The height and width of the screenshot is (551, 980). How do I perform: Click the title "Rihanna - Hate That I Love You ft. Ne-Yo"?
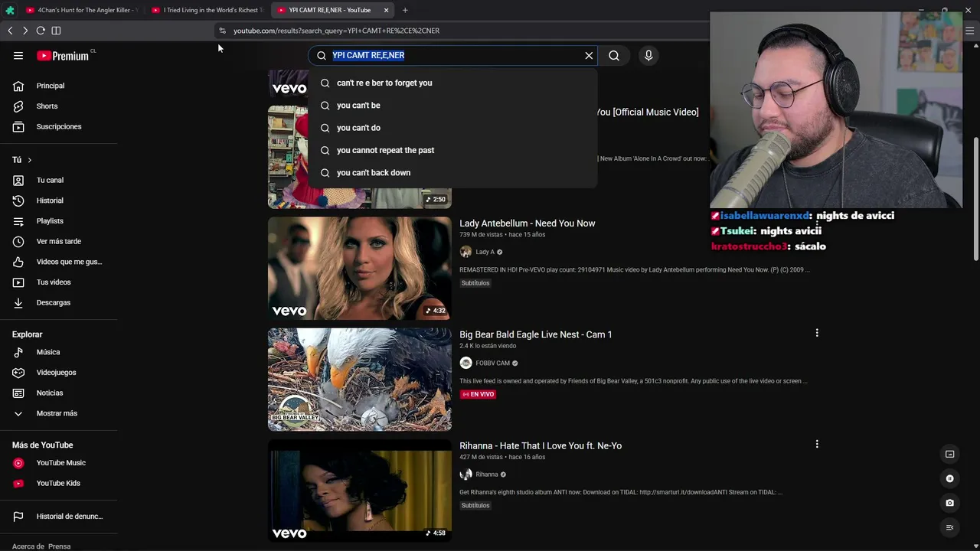pyautogui.click(x=541, y=445)
